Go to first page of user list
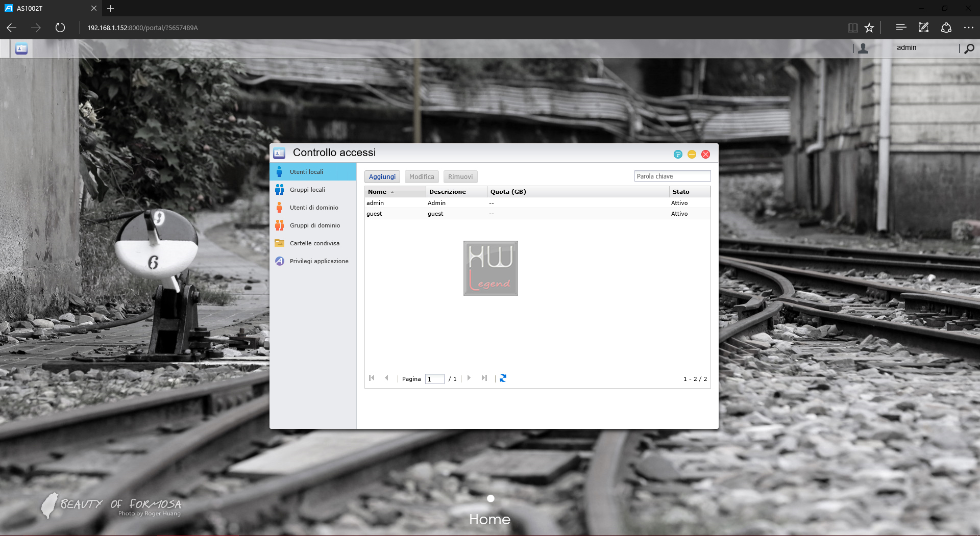 click(x=372, y=378)
